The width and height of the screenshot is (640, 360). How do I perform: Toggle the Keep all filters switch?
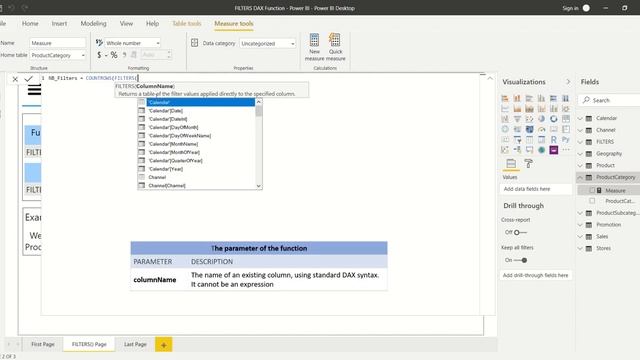click(x=520, y=260)
